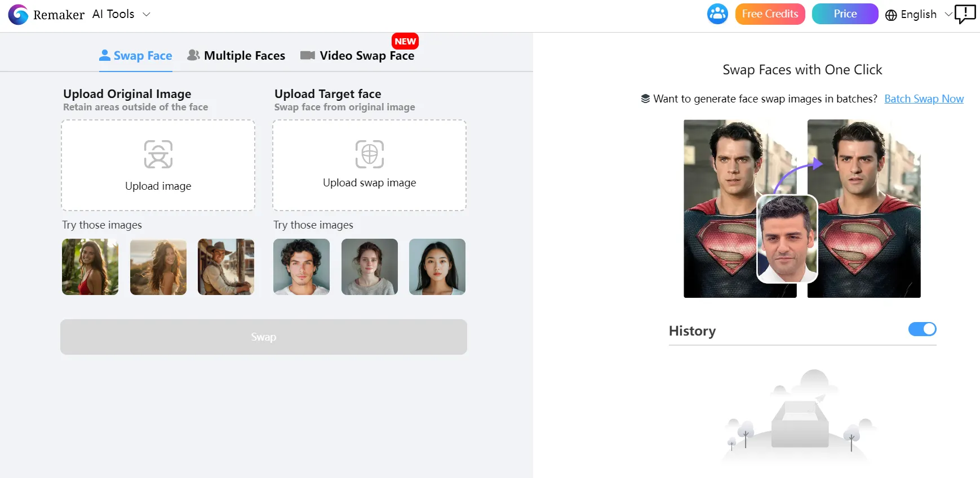
Task: Click the Free Credits button
Action: tap(770, 14)
